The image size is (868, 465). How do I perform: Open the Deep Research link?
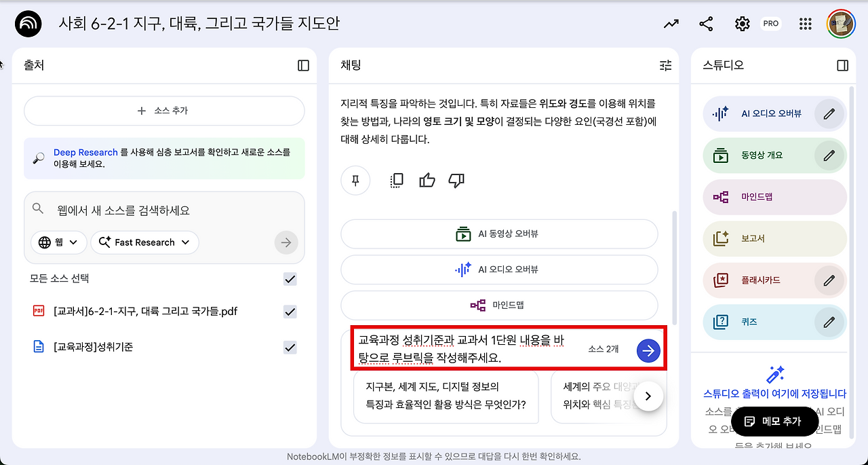(x=85, y=152)
